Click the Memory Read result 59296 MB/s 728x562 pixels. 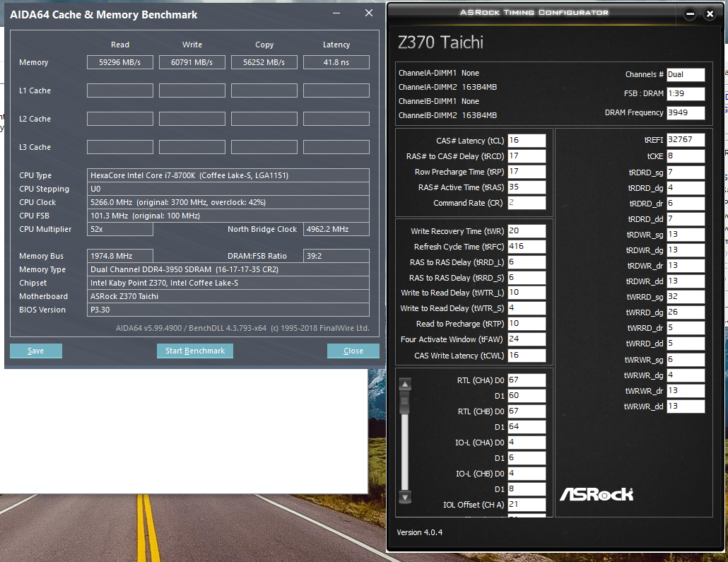click(119, 62)
